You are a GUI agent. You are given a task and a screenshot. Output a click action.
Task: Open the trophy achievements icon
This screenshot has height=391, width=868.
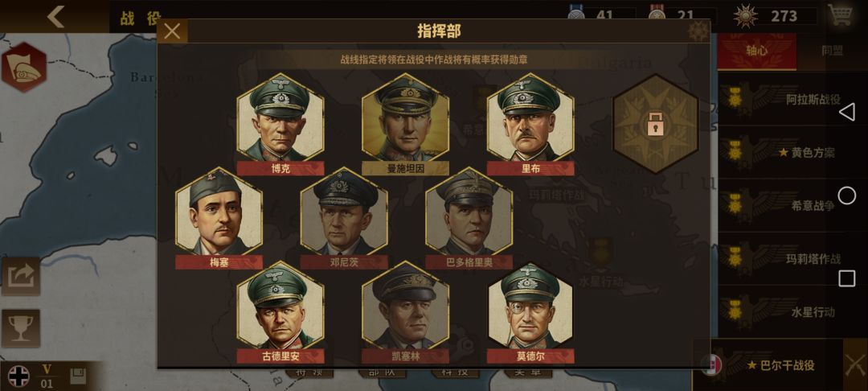[20, 328]
